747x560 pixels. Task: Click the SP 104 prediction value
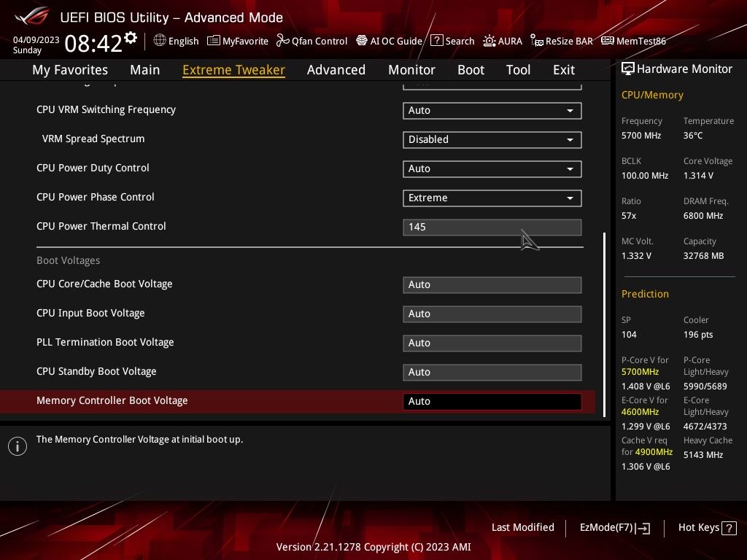point(629,335)
